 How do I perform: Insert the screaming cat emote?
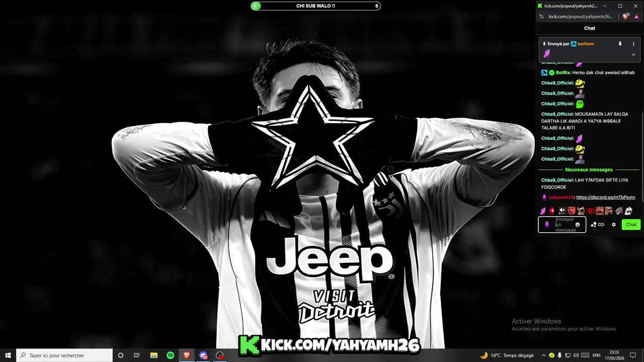click(581, 211)
